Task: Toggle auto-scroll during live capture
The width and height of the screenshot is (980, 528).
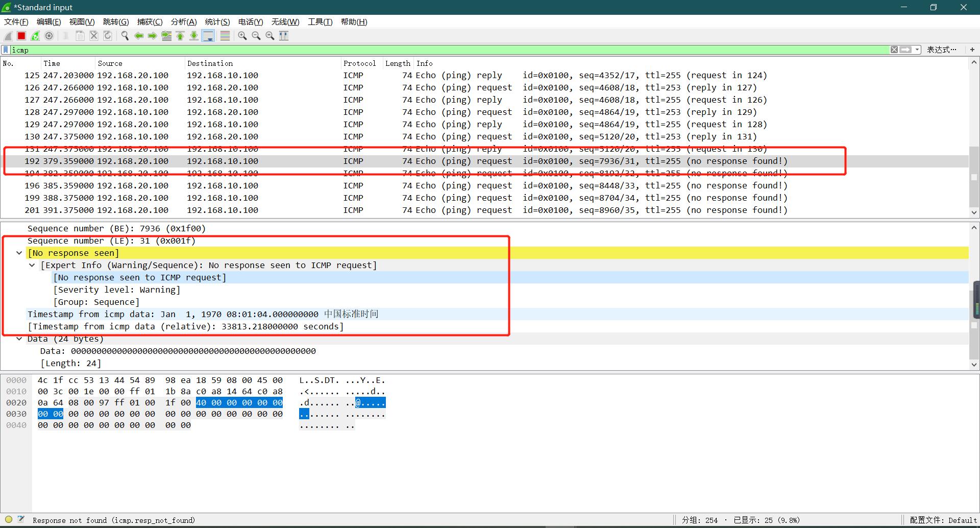Action: pos(208,36)
